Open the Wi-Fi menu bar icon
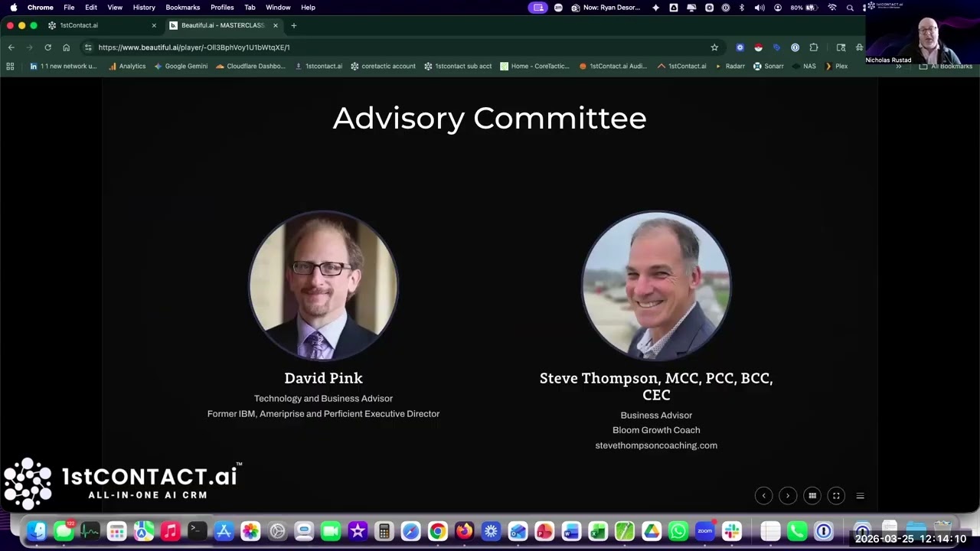The height and width of the screenshot is (551, 980). 832,8
